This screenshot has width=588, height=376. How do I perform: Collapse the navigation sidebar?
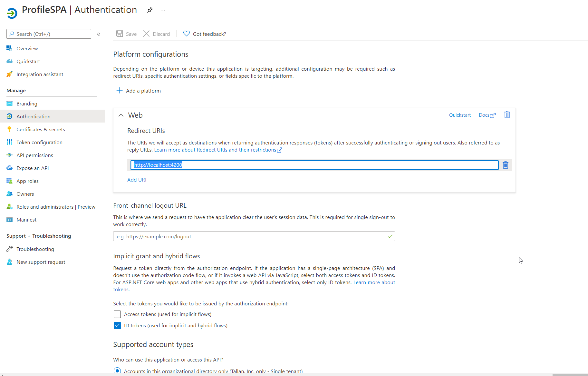click(x=99, y=34)
